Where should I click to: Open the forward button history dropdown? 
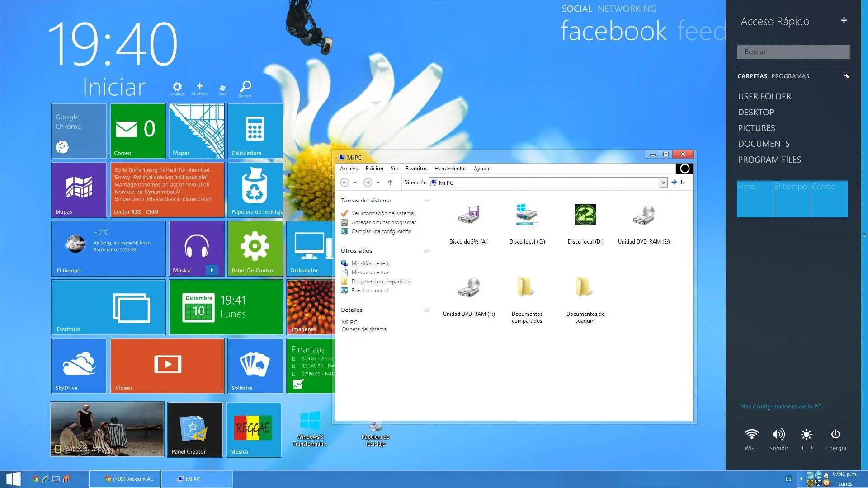pos(378,183)
